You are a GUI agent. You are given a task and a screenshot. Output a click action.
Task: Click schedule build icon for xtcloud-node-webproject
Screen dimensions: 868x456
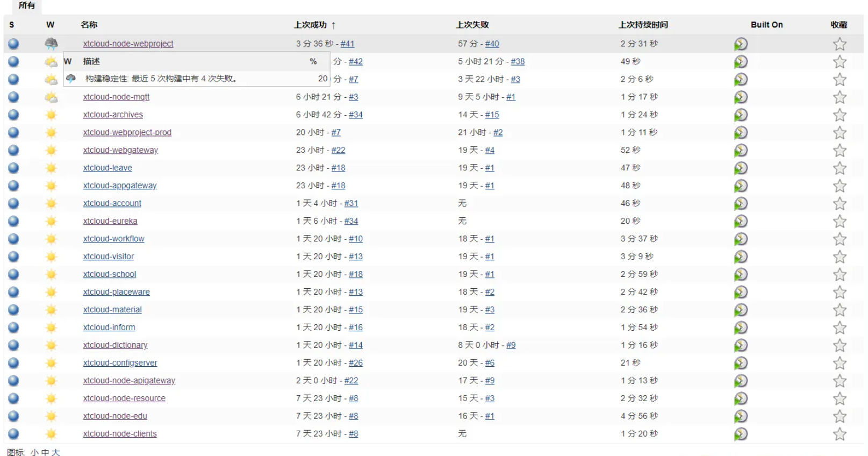click(x=741, y=44)
